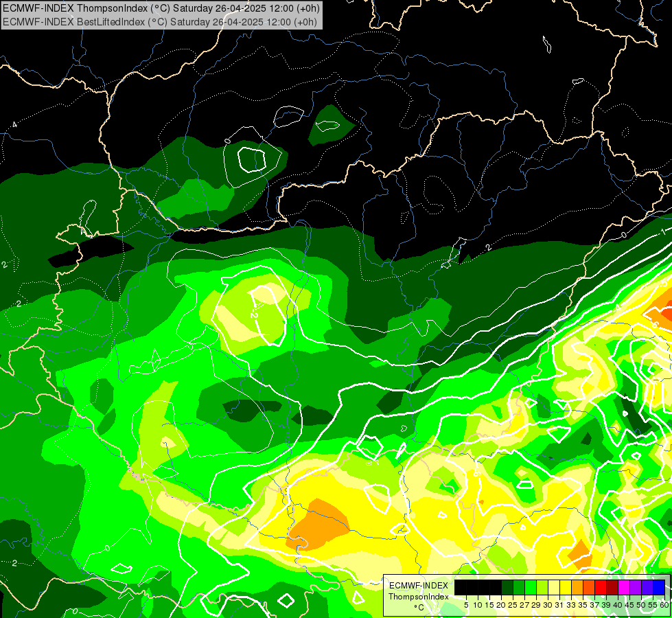Select the orange 33–35 legend swatch
Image resolution: width=672 pixels, height=618 pixels.
click(577, 587)
